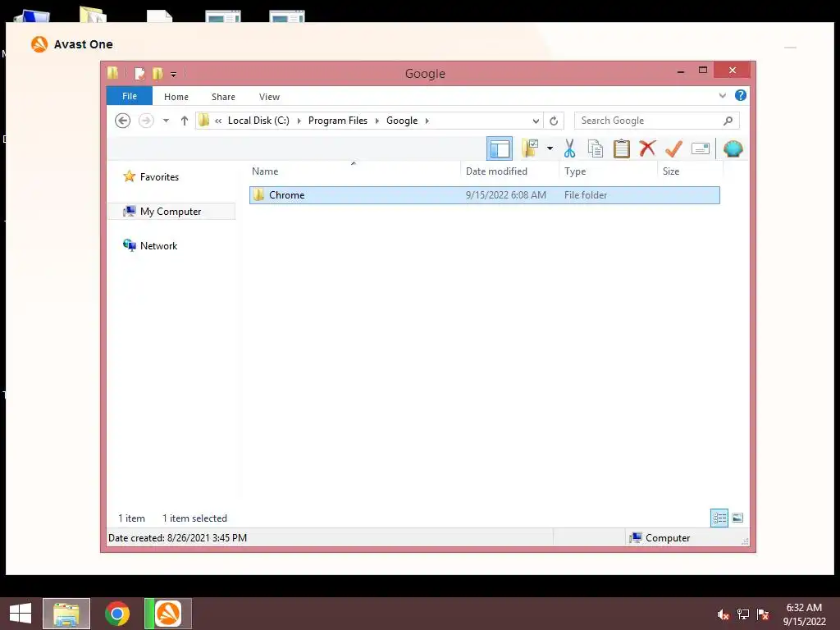Screen dimensions: 840x630
Task: Paste using the clipboard toolbar icon
Action: 622,148
